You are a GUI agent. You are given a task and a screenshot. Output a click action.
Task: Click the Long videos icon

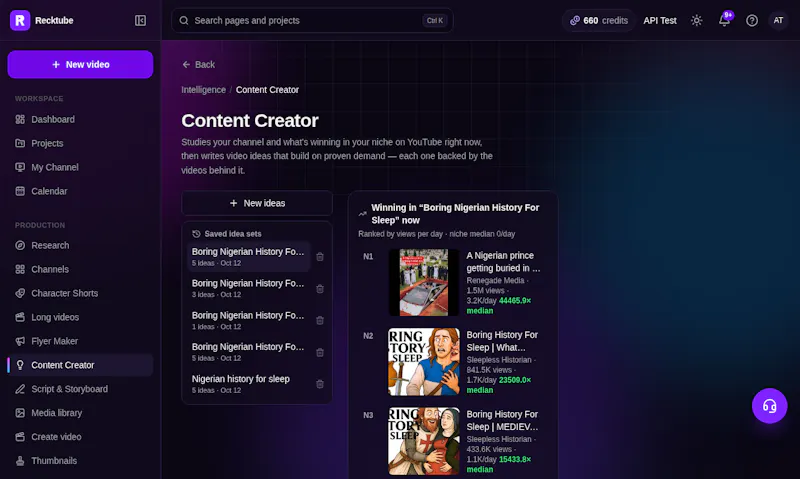(20, 317)
